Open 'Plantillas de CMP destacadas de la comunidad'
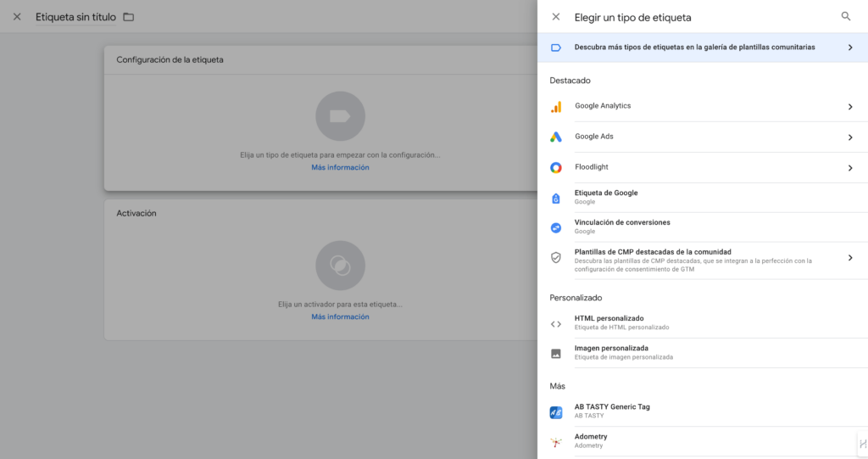Screen dimensions: 868x459 703,260
